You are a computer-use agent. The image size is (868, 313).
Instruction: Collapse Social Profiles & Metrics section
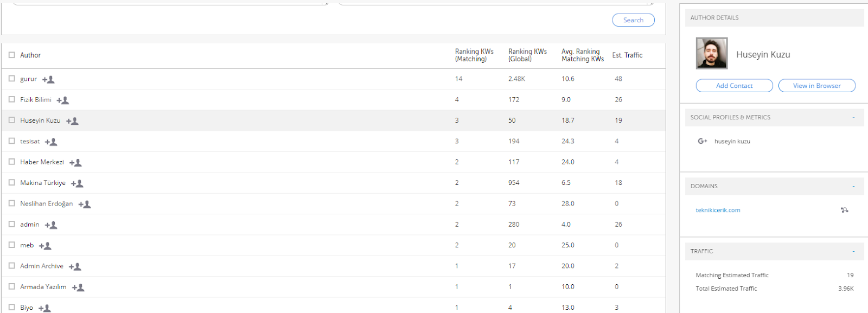(x=853, y=117)
